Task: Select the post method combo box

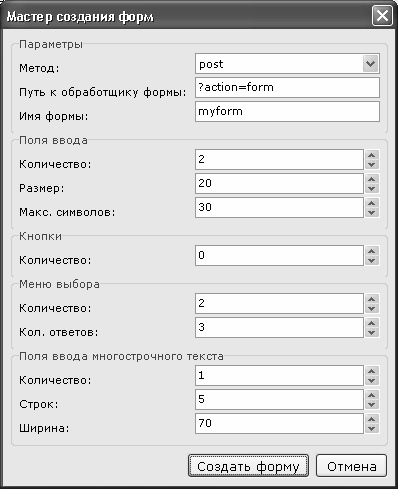Action: click(287, 64)
